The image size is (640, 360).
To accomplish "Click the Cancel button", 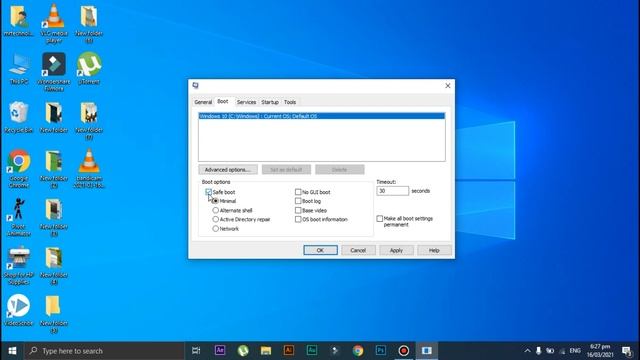I will pos(358,250).
